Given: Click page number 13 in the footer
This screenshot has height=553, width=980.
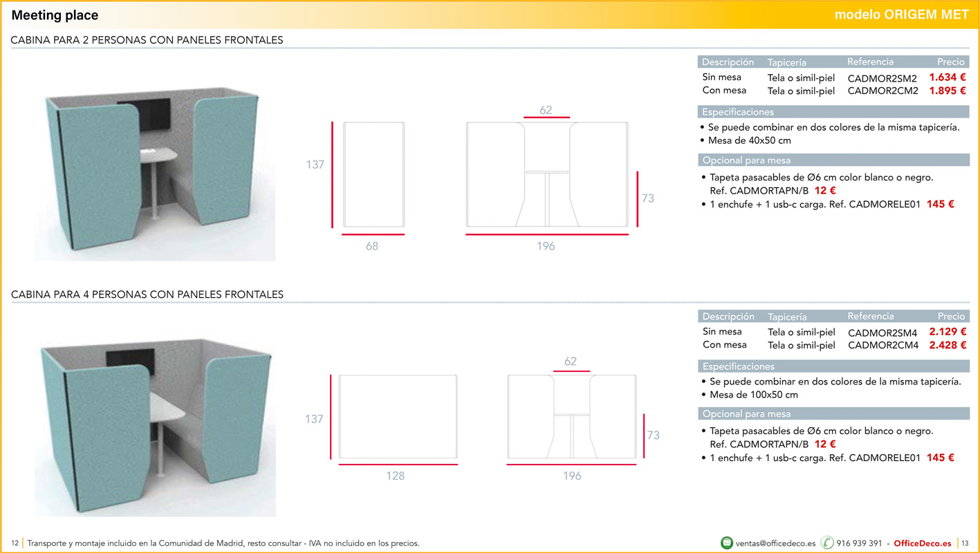Looking at the screenshot, I should [x=965, y=543].
